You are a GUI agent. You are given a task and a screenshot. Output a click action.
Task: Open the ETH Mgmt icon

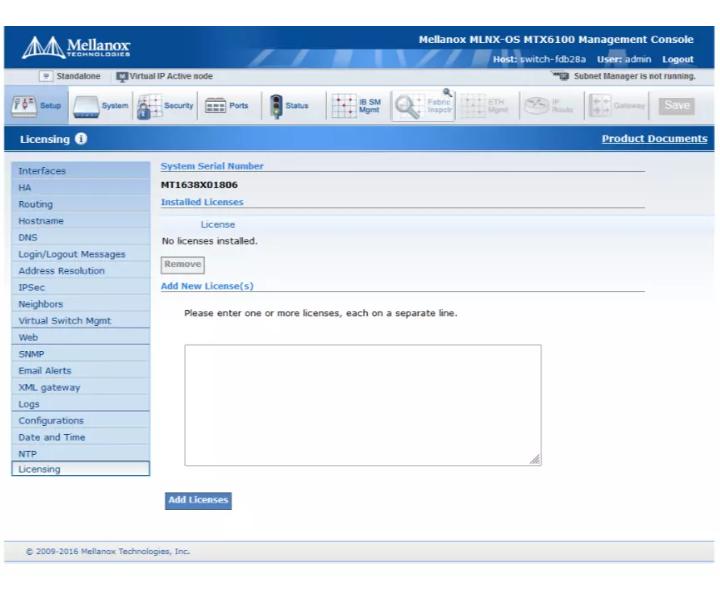click(473, 106)
